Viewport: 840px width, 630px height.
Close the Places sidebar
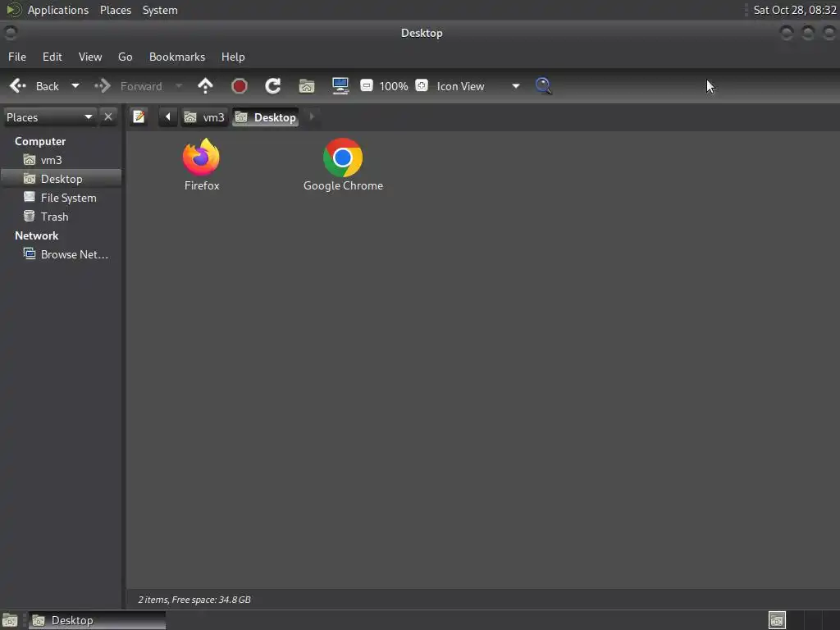coord(108,116)
